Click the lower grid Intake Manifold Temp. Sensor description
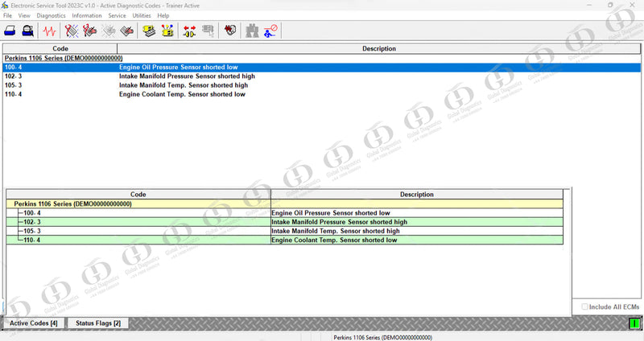The image size is (644, 341). [336, 231]
